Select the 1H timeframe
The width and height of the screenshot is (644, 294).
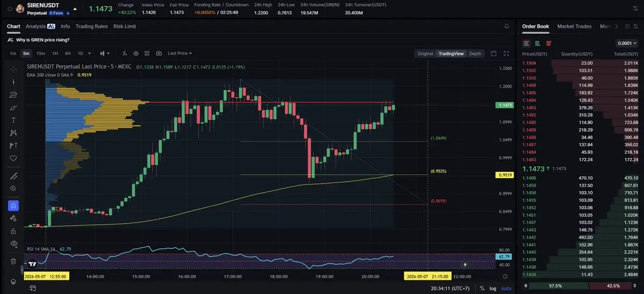tap(55, 53)
